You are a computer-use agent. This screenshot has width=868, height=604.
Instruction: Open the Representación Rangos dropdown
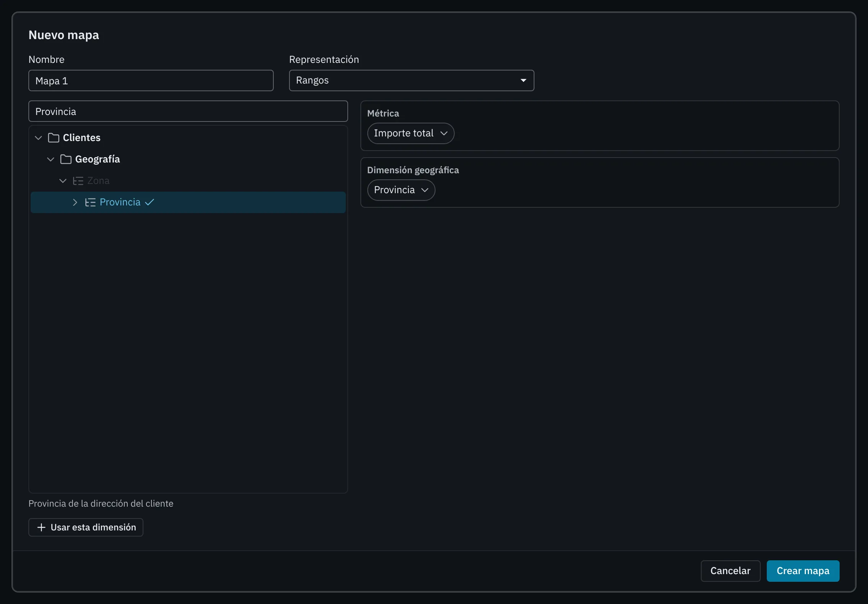coord(411,80)
